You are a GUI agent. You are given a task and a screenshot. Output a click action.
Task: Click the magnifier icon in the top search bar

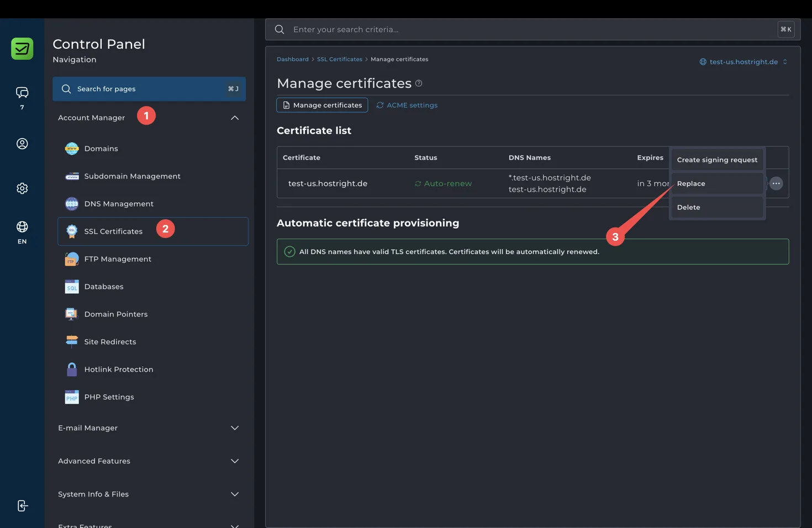point(280,29)
